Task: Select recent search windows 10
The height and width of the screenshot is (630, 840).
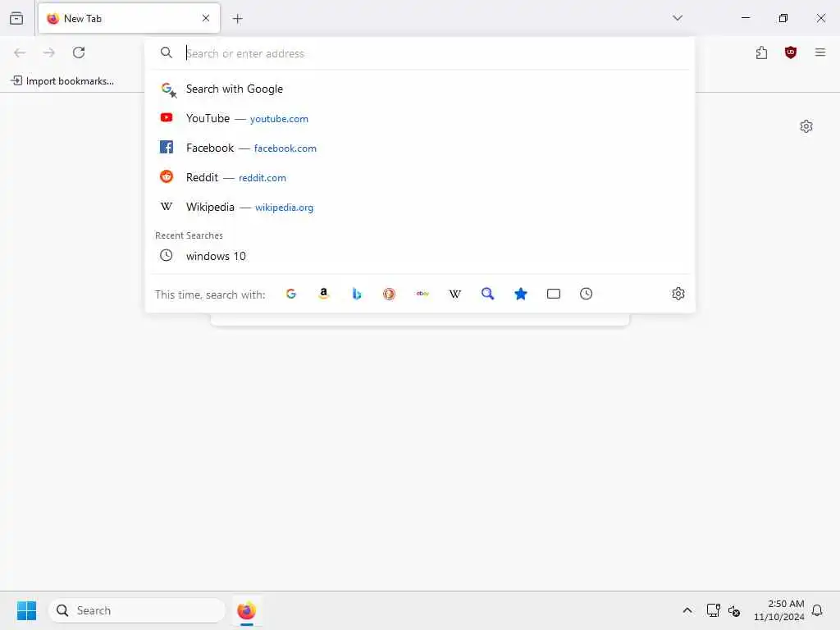Action: coord(420,256)
